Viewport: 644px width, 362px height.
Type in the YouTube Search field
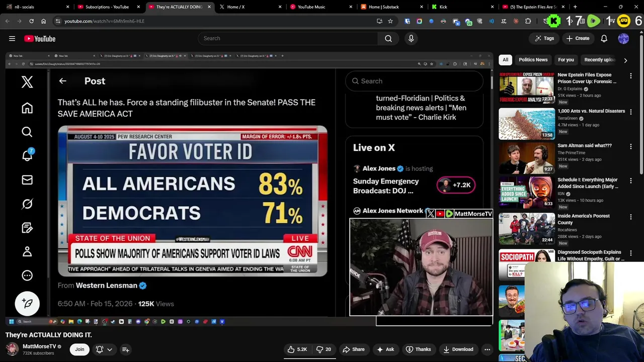point(287,38)
